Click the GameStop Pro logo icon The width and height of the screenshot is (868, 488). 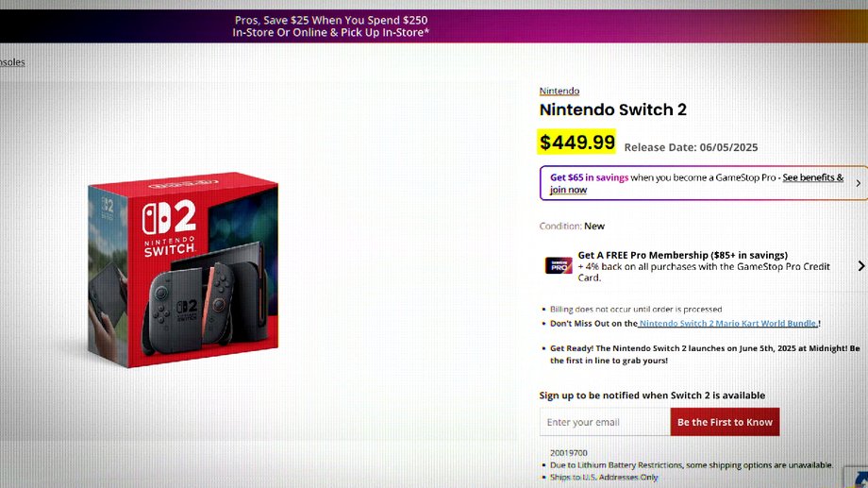pos(559,265)
